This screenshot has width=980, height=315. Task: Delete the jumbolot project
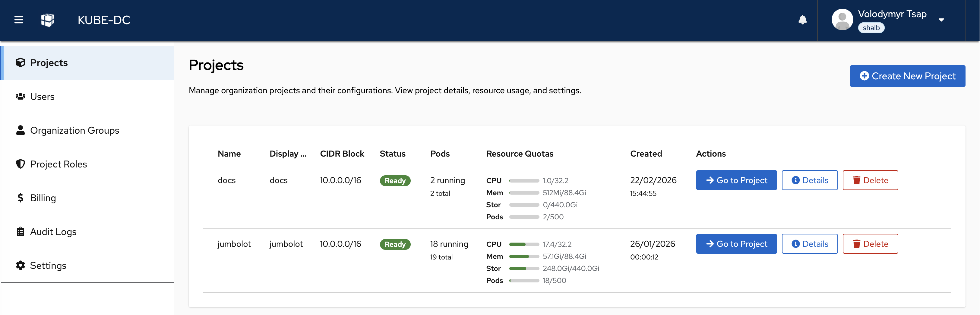tap(870, 244)
